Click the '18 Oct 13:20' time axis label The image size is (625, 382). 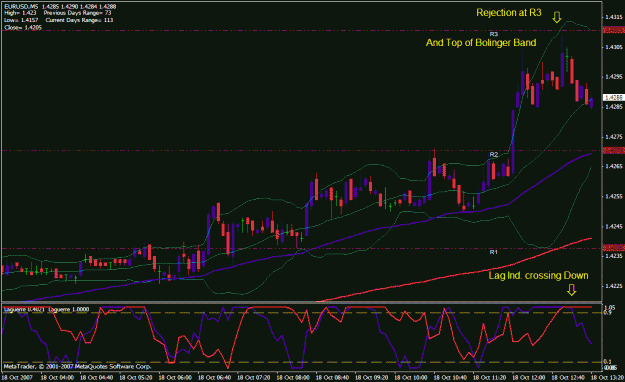tap(607, 377)
